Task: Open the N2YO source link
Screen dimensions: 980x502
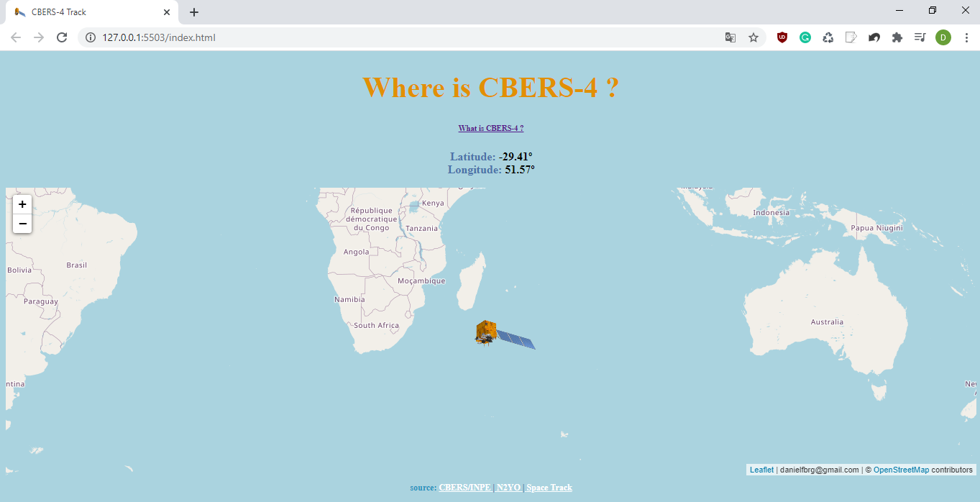Action: point(508,488)
